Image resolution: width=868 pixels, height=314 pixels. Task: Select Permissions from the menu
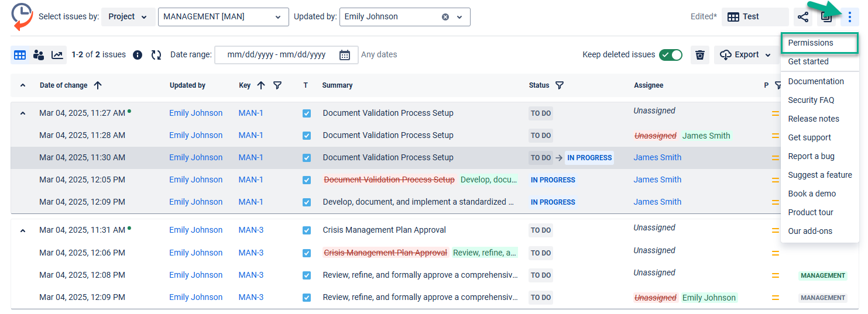(x=811, y=43)
